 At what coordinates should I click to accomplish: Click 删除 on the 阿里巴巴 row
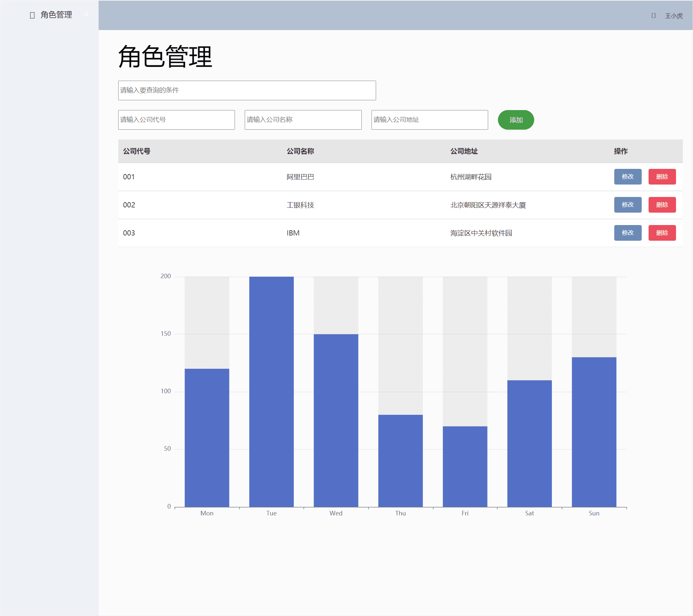click(662, 176)
